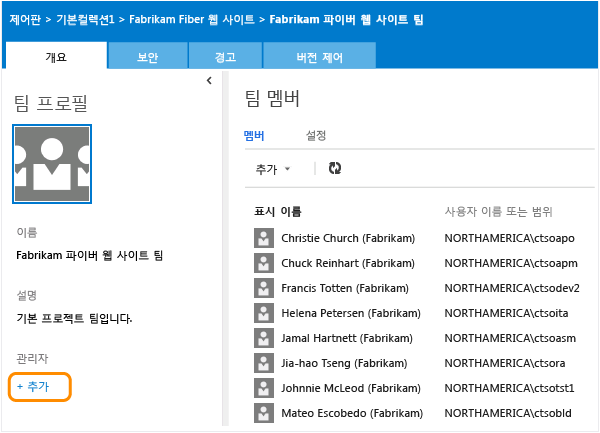Click Fabrikam 파이버 웹 사이트 팀 breadcrumb
Screen dimensions: 600x433
pyautogui.click(x=346, y=20)
